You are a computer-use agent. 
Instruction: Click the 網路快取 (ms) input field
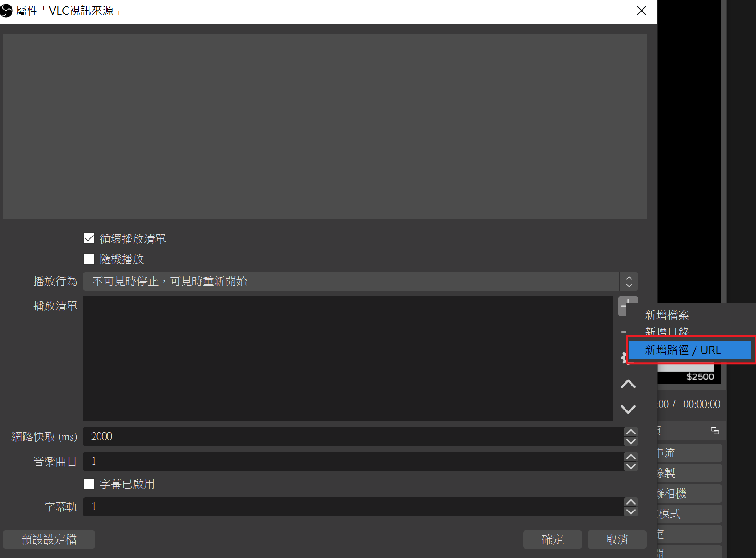pyautogui.click(x=351, y=437)
